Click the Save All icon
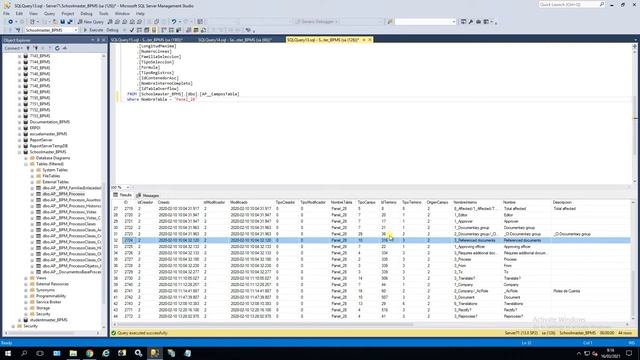The image size is (640, 360). point(70,22)
